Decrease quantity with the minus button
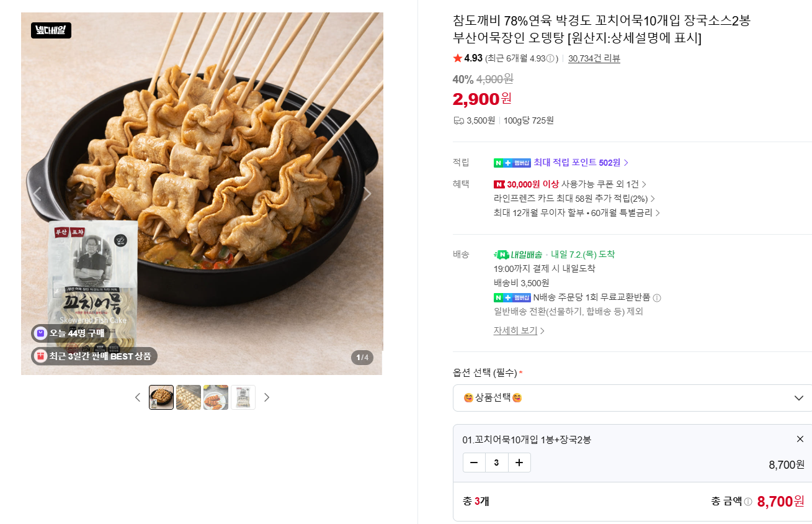Image resolution: width=812 pixels, height=524 pixels. [474, 463]
